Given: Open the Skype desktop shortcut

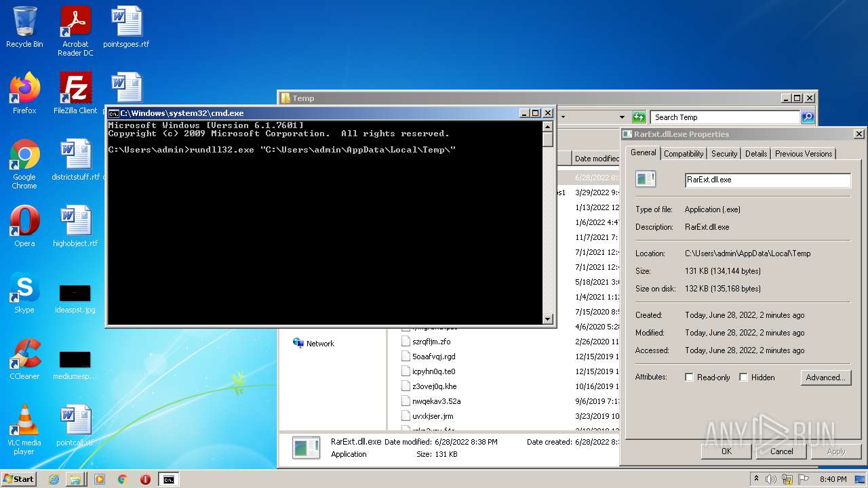Looking at the screenshot, I should click(x=24, y=293).
